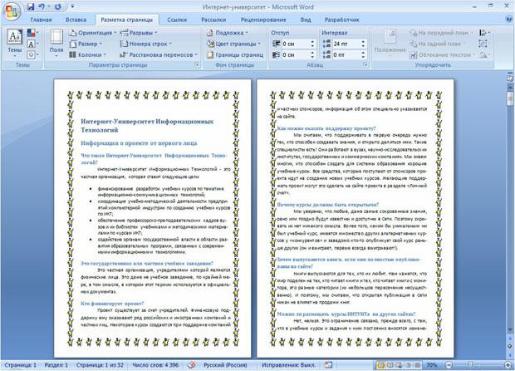This screenshot has width=515, height=371.
Task: Open Подложка watermark dropdown
Action: click(227, 33)
